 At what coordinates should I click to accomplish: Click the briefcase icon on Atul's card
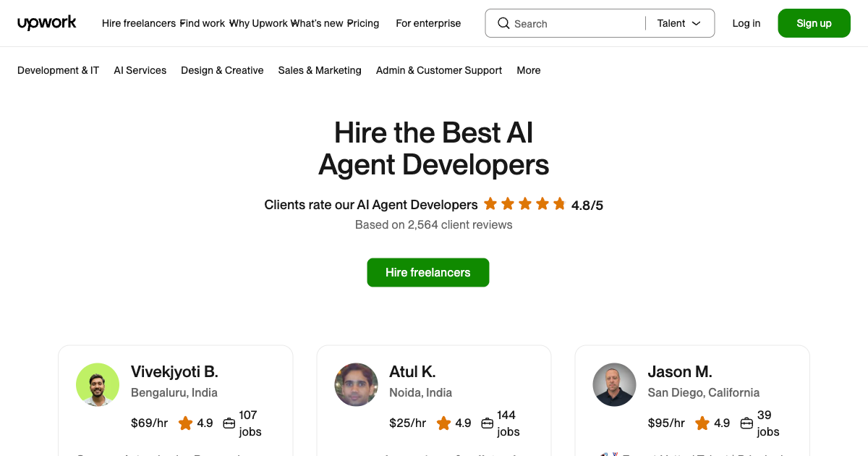(486, 423)
